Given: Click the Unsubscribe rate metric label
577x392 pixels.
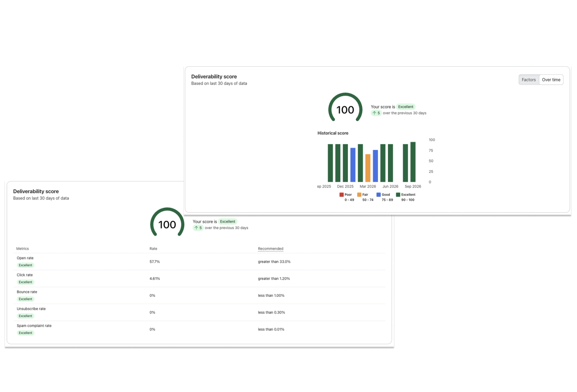Looking at the screenshot, I should [31, 309].
